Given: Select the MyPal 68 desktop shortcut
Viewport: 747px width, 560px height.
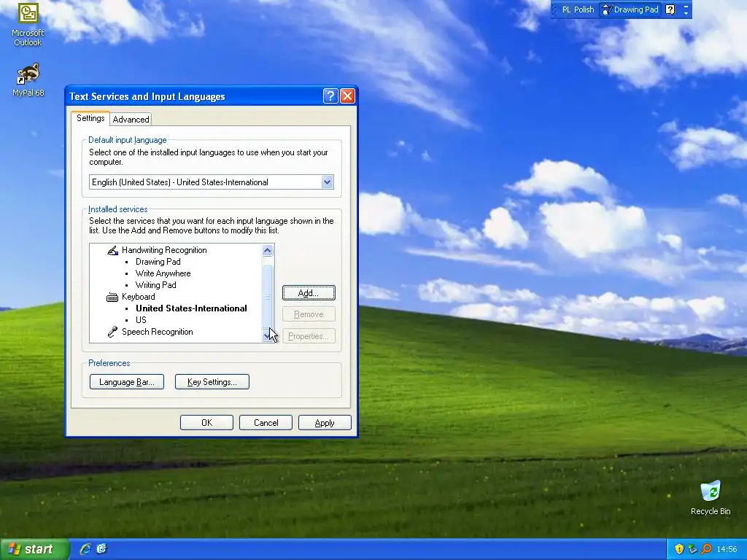Looking at the screenshot, I should [28, 80].
